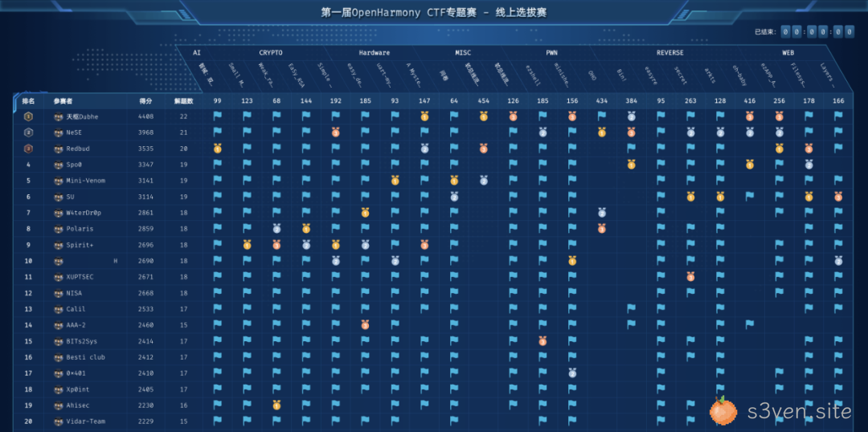Select the MISC category header

point(464,52)
